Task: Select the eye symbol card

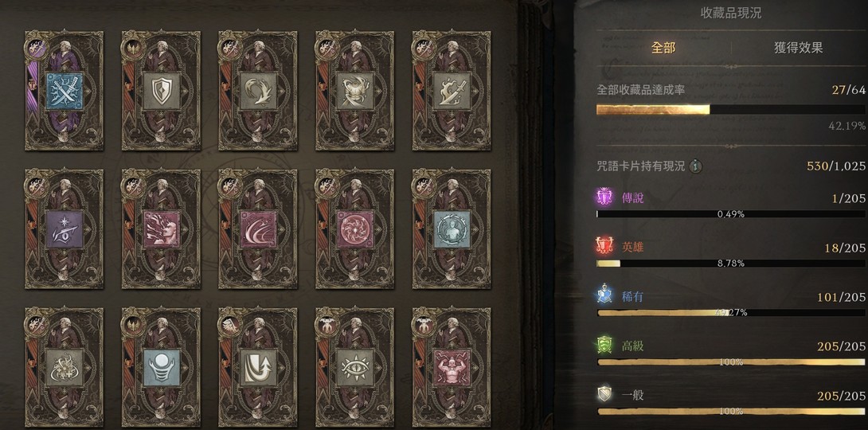Action: click(355, 367)
